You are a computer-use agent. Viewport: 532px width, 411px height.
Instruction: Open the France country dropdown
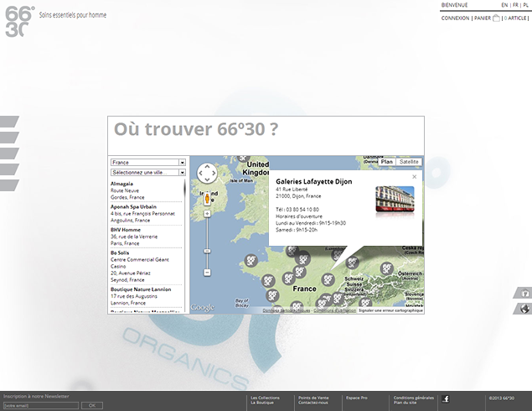(148, 163)
